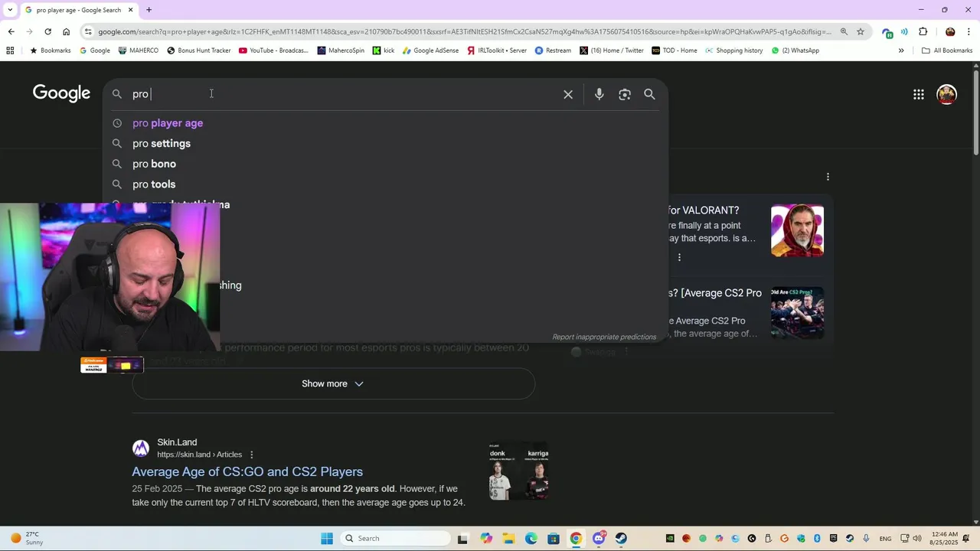
Task: Open the (16) Home / Twitter bookmark
Action: [x=612, y=51]
